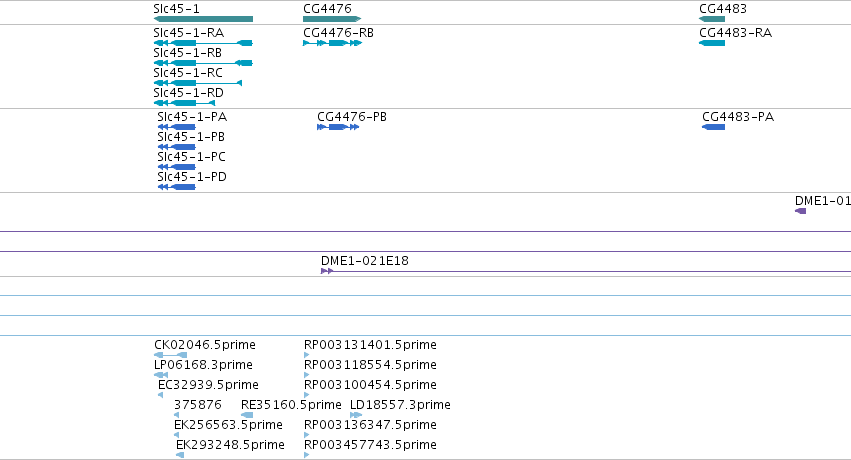Select the RE35160.5prime EST glyph
The image size is (851, 460).
point(247,415)
